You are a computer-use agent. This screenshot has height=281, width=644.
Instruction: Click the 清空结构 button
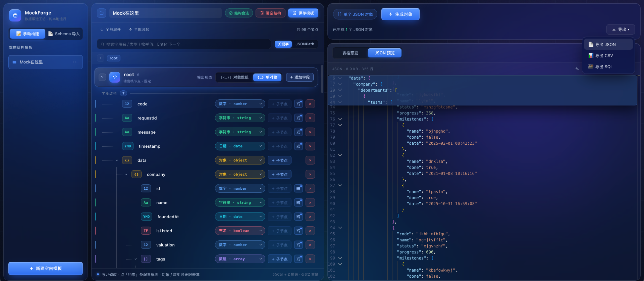click(271, 13)
